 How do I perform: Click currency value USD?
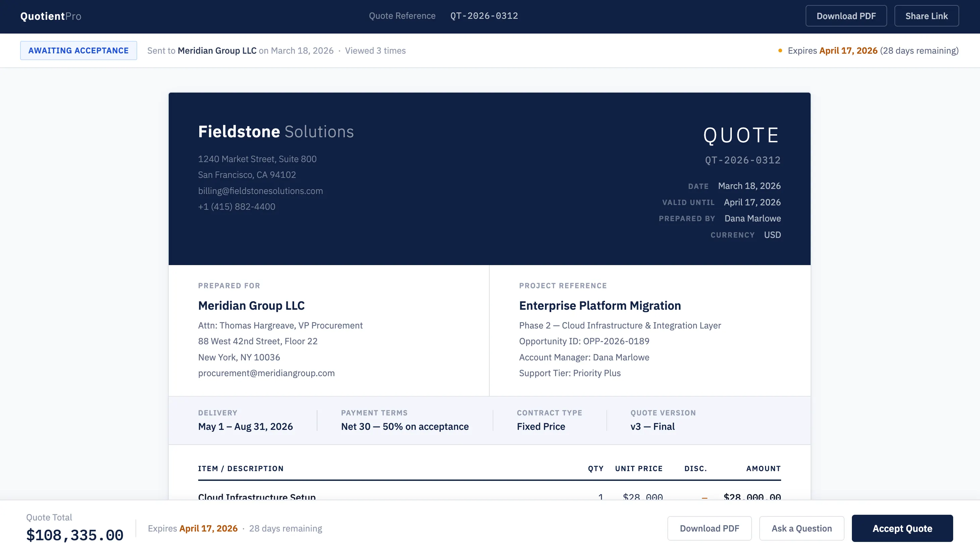(x=772, y=235)
